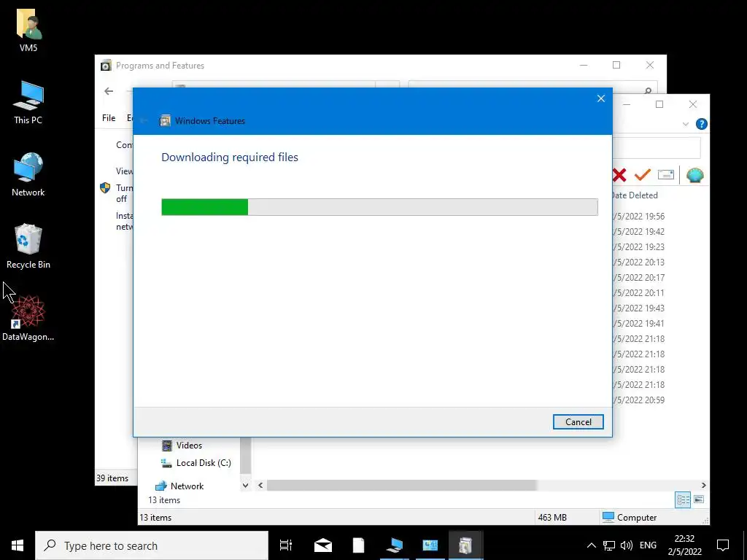This screenshot has width=747, height=560.
Task: Cancel the Windows Features download
Action: tap(578, 422)
